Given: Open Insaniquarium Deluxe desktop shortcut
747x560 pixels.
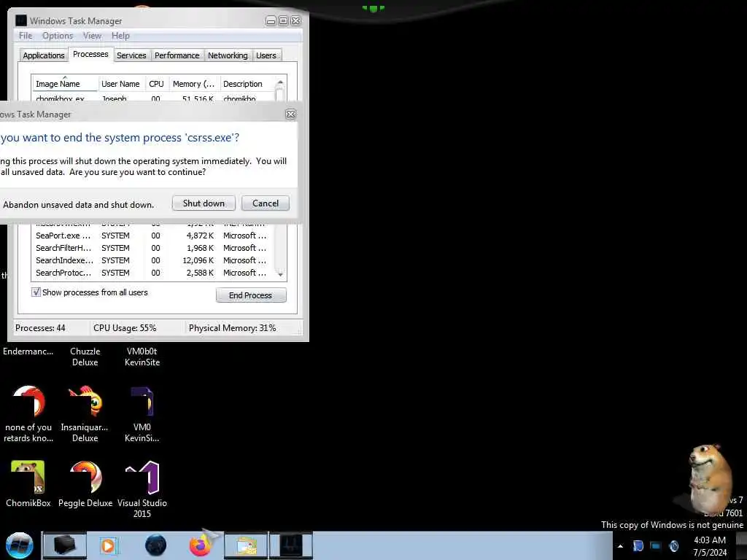Looking at the screenshot, I should (85, 414).
